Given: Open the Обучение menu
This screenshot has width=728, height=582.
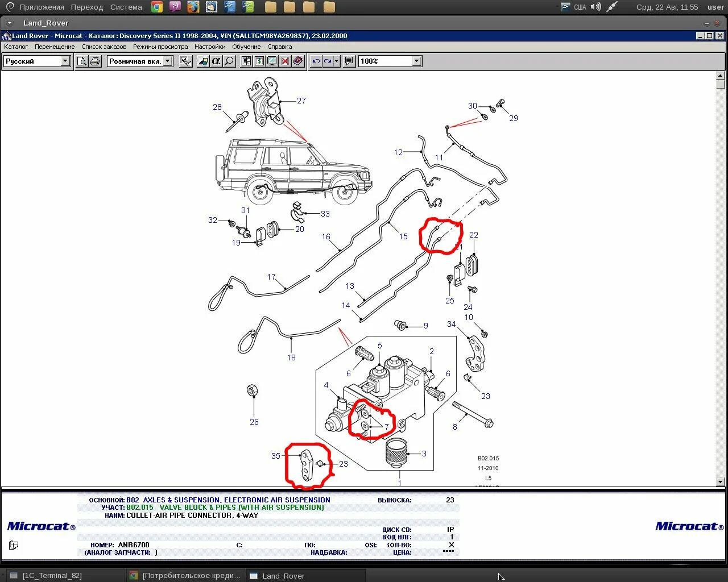Looking at the screenshot, I should point(246,47).
